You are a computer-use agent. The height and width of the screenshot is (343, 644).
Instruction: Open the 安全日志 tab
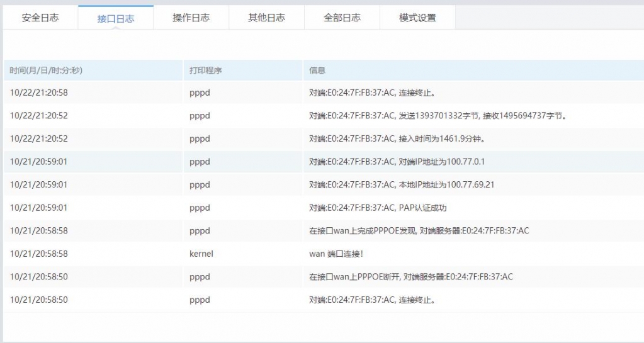40,18
